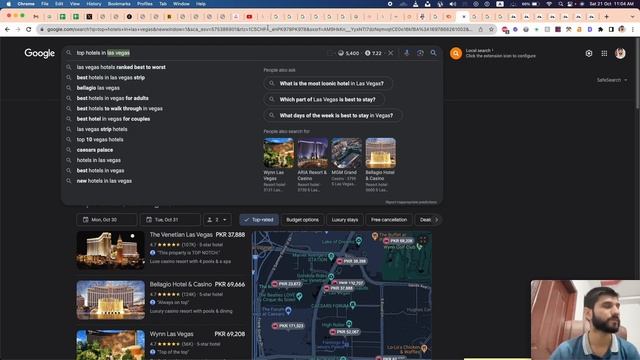Click the Report inappropriate predictions link
Screen dimensions: 640x360
tap(411, 202)
